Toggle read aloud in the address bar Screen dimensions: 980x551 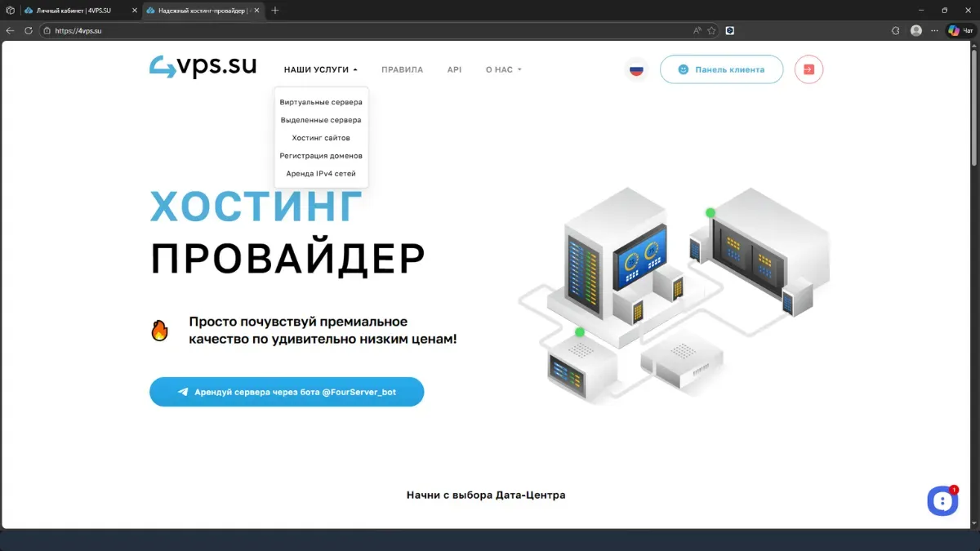(697, 30)
